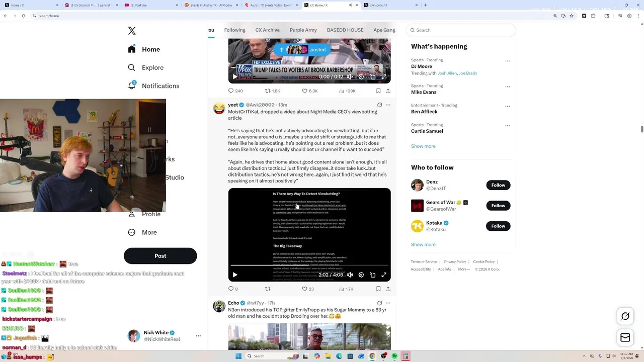Reply to yeet's post with 8 replies
This screenshot has width=644, height=362.
tap(233, 289)
